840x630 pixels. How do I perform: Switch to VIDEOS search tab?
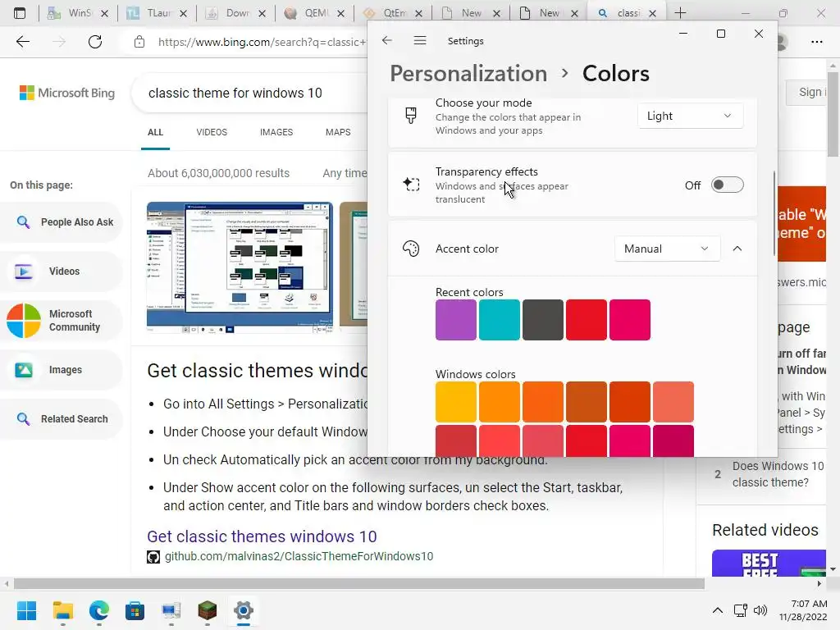(212, 132)
